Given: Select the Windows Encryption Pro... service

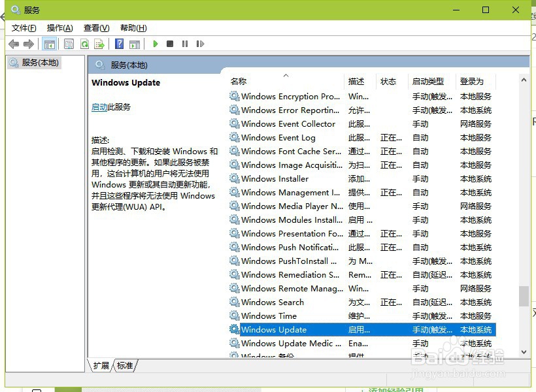Looking at the screenshot, I should click(x=362, y=97).
